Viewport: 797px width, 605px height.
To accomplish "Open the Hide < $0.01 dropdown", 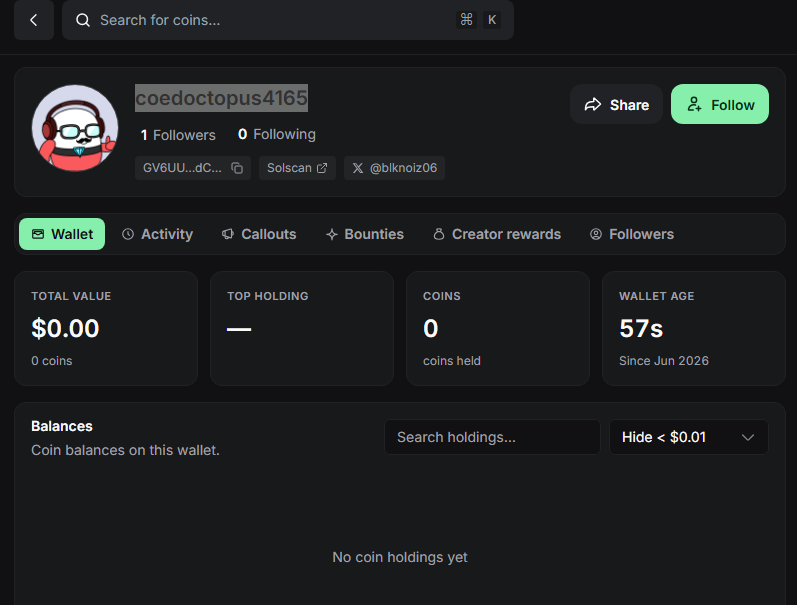I will tap(689, 437).
